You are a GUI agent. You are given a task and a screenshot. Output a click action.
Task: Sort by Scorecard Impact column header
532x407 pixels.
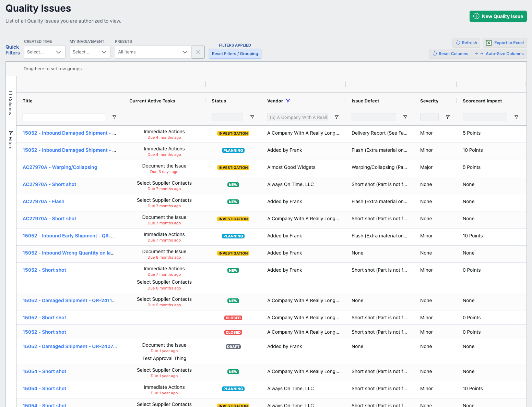click(482, 101)
